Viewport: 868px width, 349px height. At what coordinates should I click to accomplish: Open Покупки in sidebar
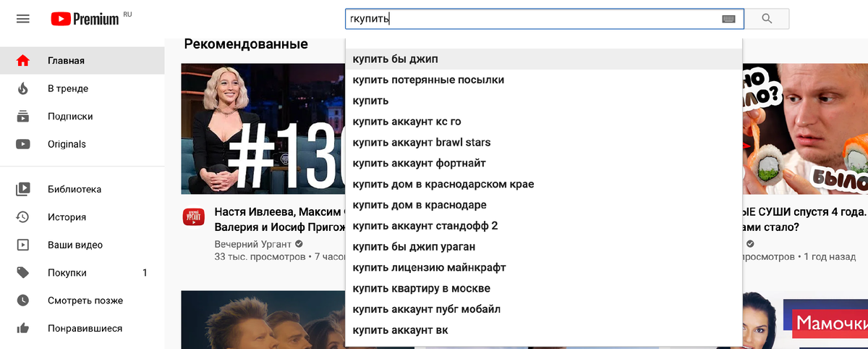[82, 273]
